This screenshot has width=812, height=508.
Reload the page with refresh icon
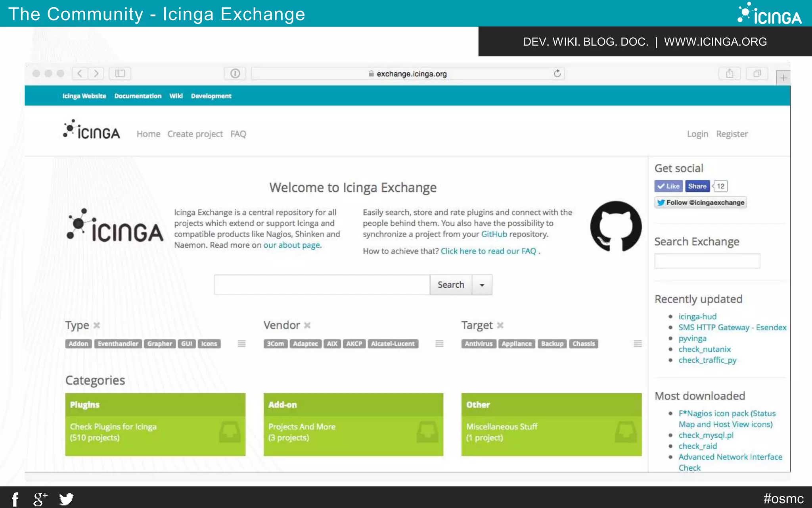point(557,73)
